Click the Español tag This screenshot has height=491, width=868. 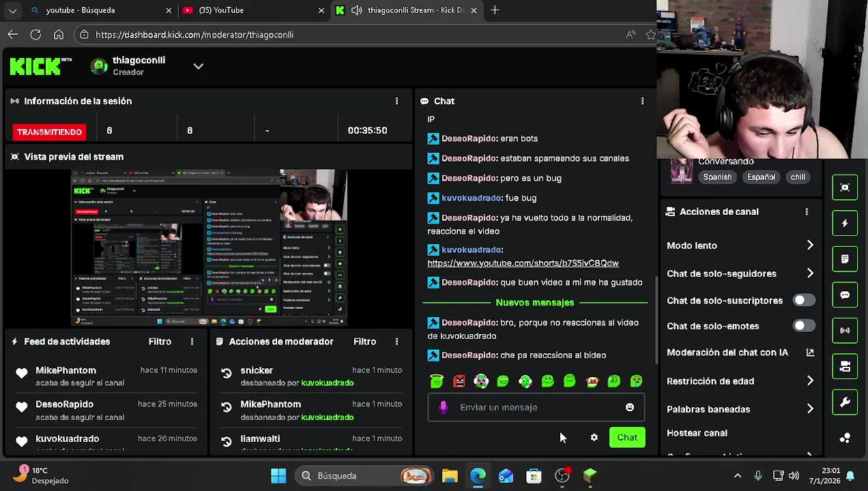[761, 177]
